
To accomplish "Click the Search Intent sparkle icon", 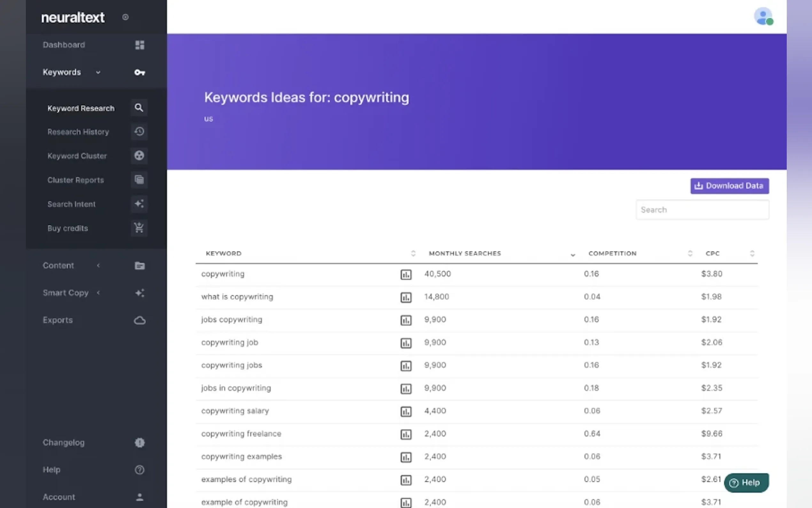I will coord(139,203).
